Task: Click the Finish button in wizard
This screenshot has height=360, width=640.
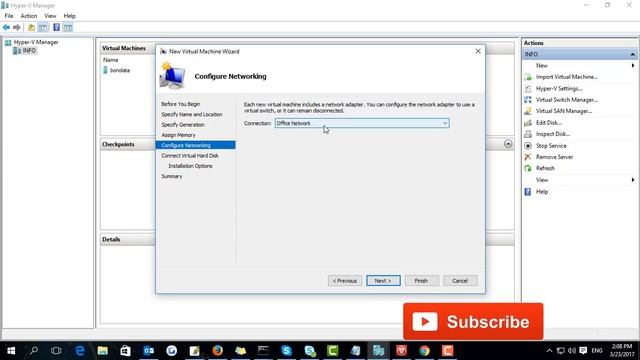Action: click(x=422, y=281)
